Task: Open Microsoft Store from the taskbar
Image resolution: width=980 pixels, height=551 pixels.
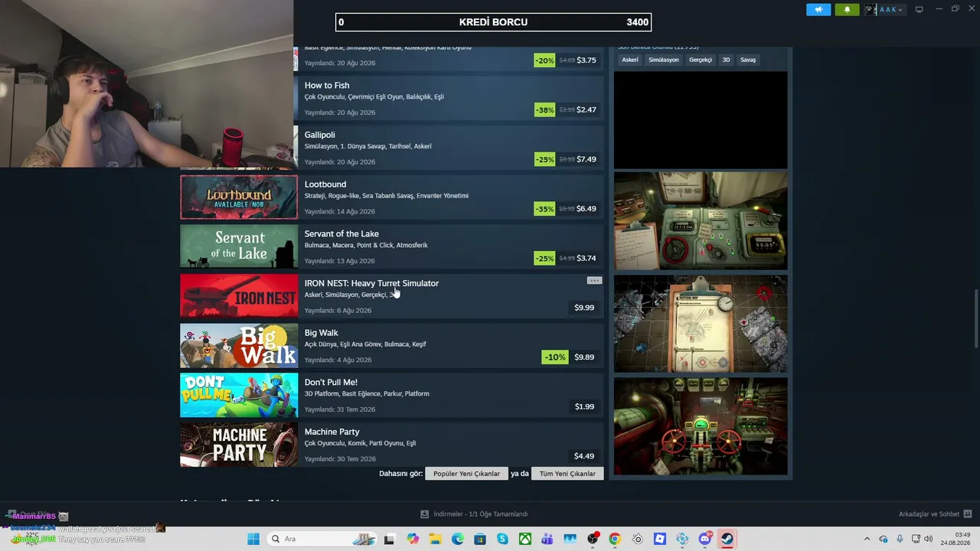Action: click(x=480, y=540)
